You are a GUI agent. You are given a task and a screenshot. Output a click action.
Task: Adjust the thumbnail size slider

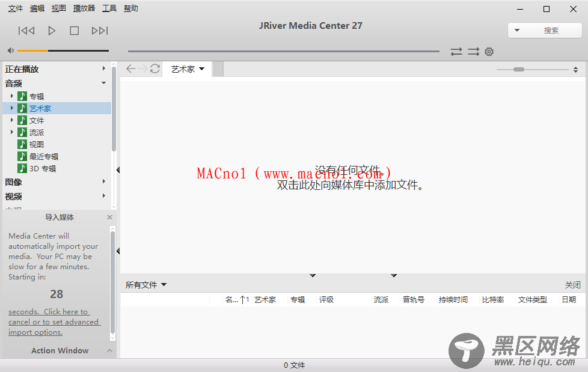(533, 69)
